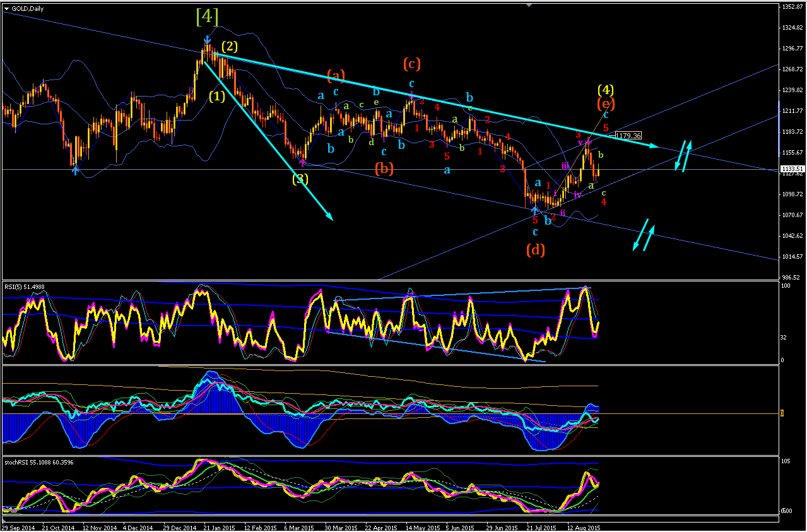Image resolution: width=807 pixels, height=532 pixels.
Task: Click the 30 Mar 2015 date label
Action: pos(341,526)
